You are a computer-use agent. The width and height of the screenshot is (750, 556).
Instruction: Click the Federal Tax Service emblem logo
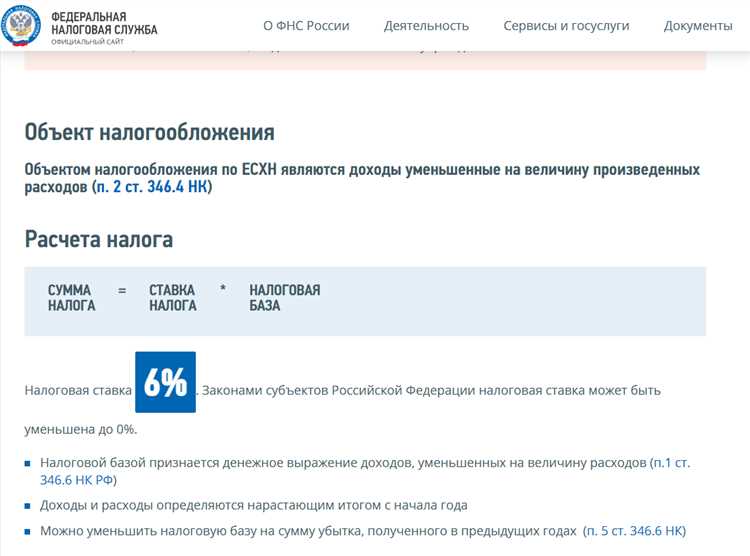[21, 26]
